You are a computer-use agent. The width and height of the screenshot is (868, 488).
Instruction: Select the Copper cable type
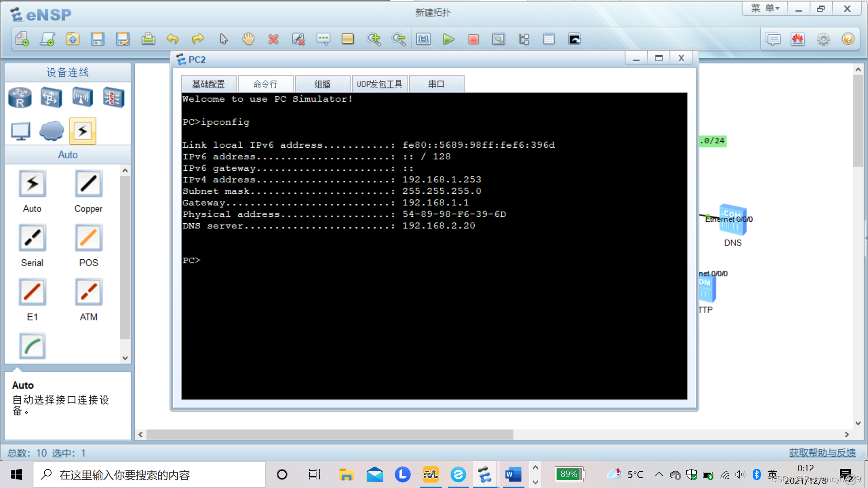point(89,184)
